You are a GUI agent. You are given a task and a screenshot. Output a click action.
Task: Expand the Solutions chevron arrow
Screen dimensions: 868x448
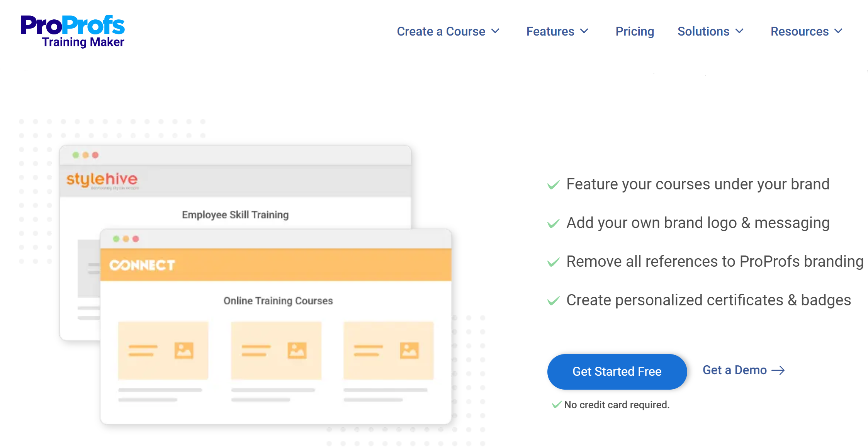point(739,31)
